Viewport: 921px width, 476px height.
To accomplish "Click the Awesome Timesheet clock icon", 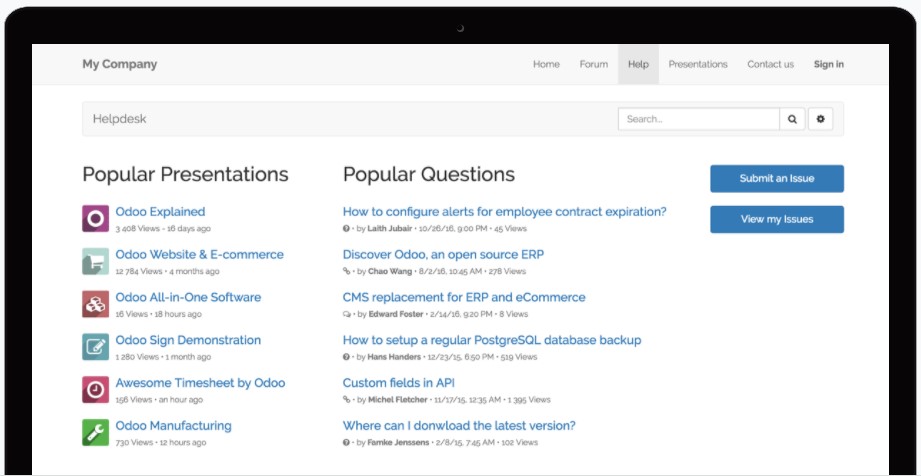I will [95, 390].
